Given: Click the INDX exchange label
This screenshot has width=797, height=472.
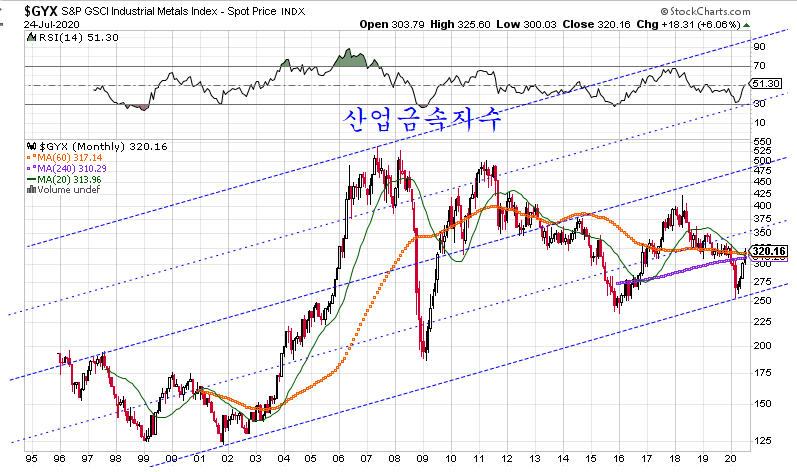Looking at the screenshot, I should coord(293,12).
